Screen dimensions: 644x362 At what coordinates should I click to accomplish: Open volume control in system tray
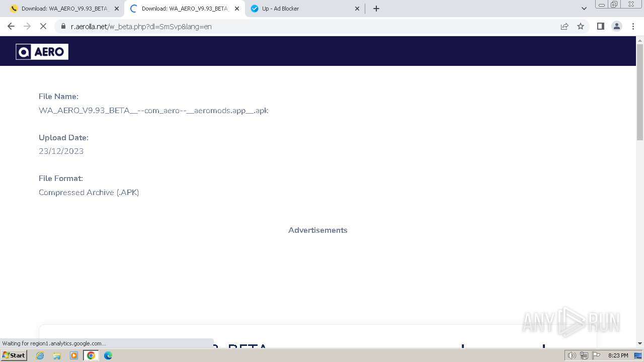click(x=572, y=355)
